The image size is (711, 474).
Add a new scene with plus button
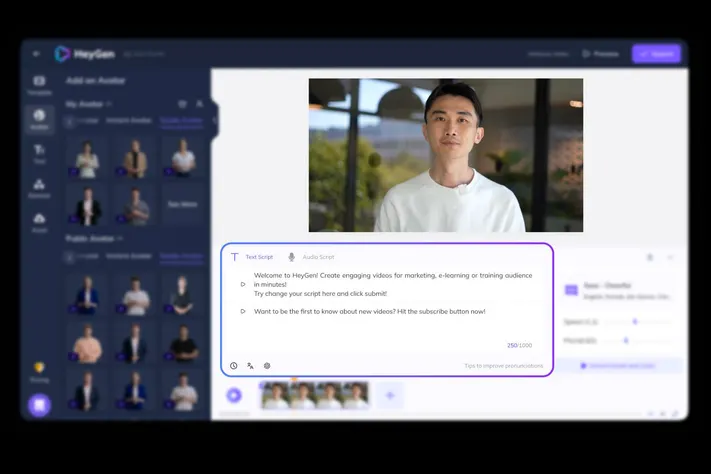click(x=390, y=395)
